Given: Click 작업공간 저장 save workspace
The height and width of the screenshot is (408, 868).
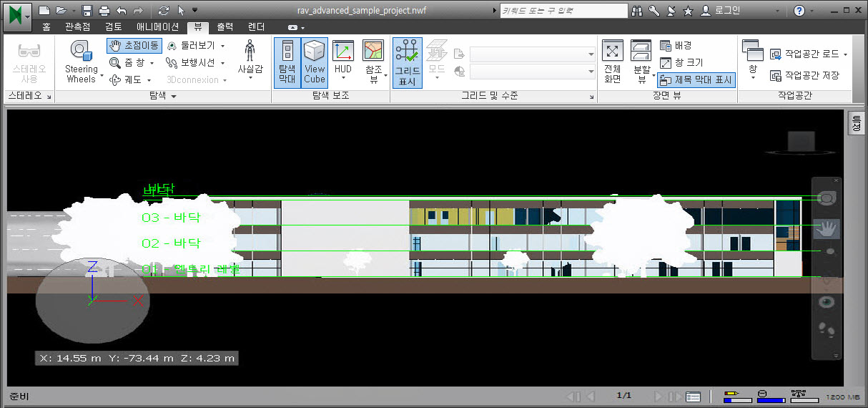Looking at the screenshot, I should (805, 75).
